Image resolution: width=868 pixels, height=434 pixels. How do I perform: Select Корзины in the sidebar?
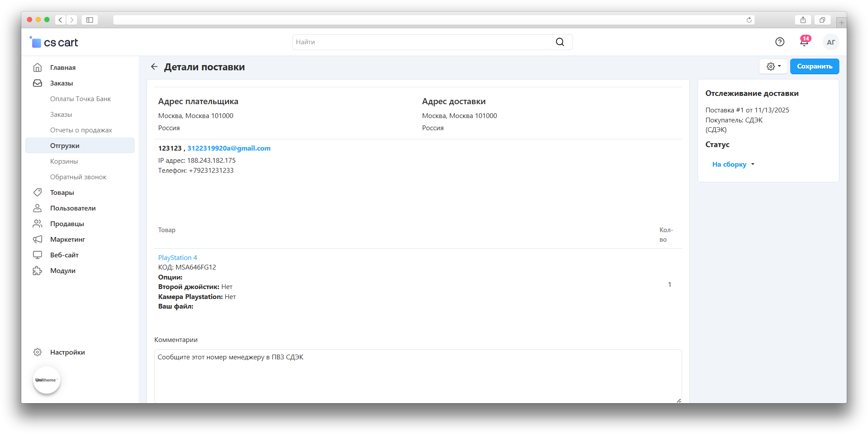[64, 161]
